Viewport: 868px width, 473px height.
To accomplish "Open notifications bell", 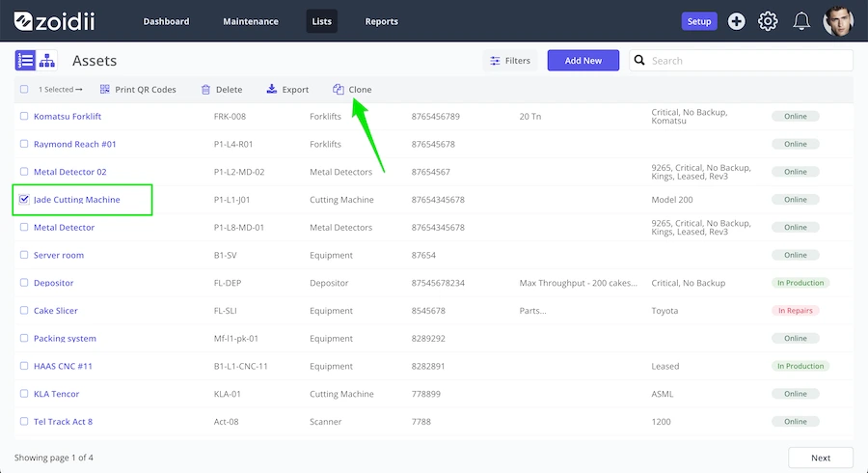I will (801, 21).
